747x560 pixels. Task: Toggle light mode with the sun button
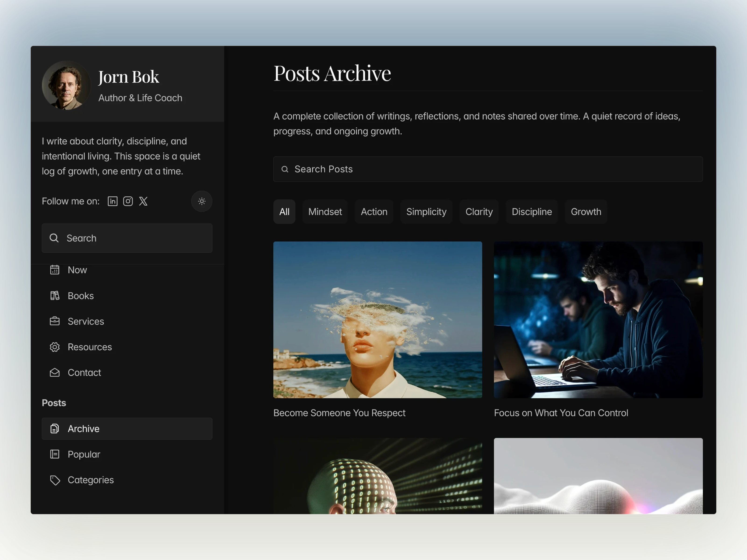(202, 201)
